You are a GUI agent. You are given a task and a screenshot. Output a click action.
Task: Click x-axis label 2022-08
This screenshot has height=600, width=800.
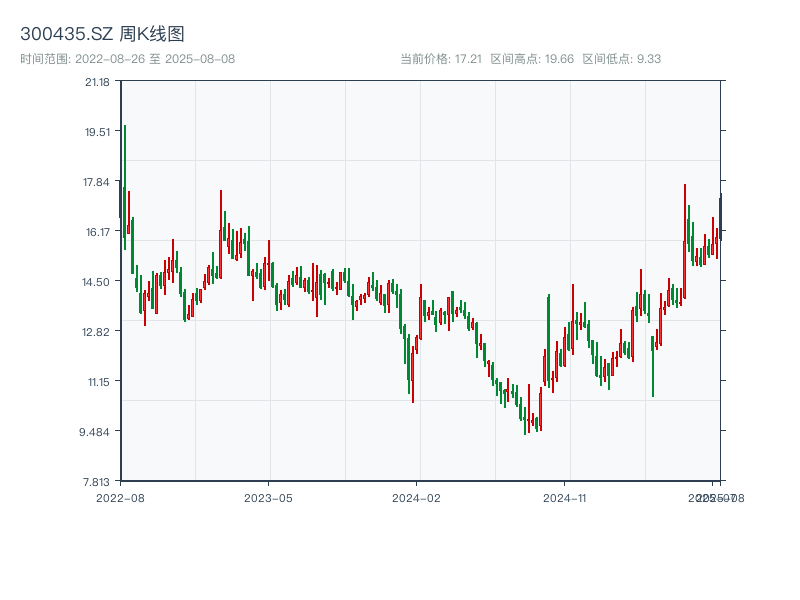point(120,498)
